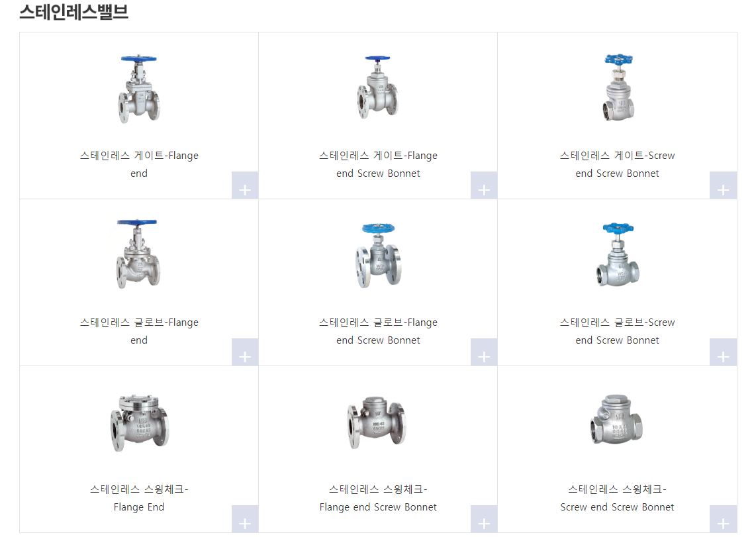Screen dimensions: 756x537
Task: Open the 스테인레스 게이트-Screw end Screw Bonnet title
Action: [617, 164]
